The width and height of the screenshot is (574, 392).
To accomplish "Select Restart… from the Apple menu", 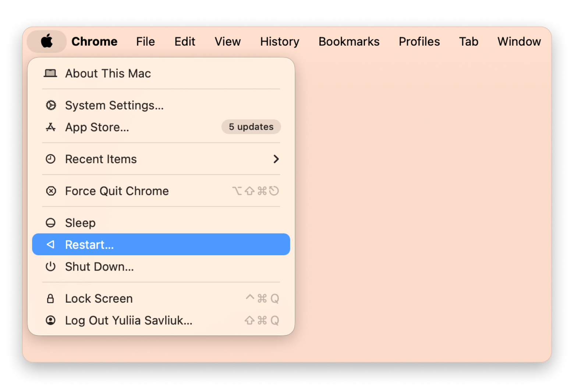I will point(89,245).
